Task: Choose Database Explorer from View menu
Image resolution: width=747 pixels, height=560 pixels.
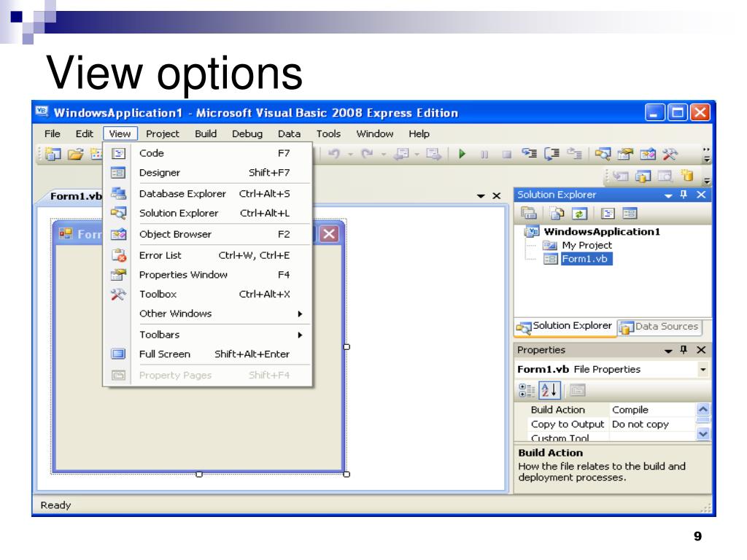Action: click(208, 194)
